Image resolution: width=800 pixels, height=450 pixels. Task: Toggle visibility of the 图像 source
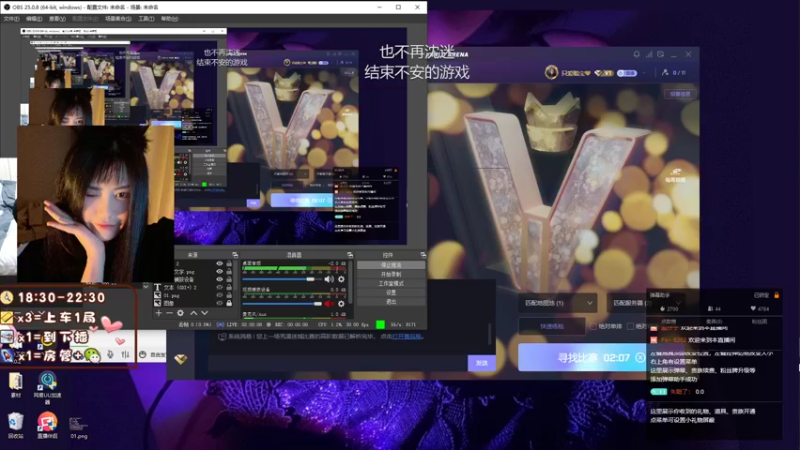click(219, 303)
